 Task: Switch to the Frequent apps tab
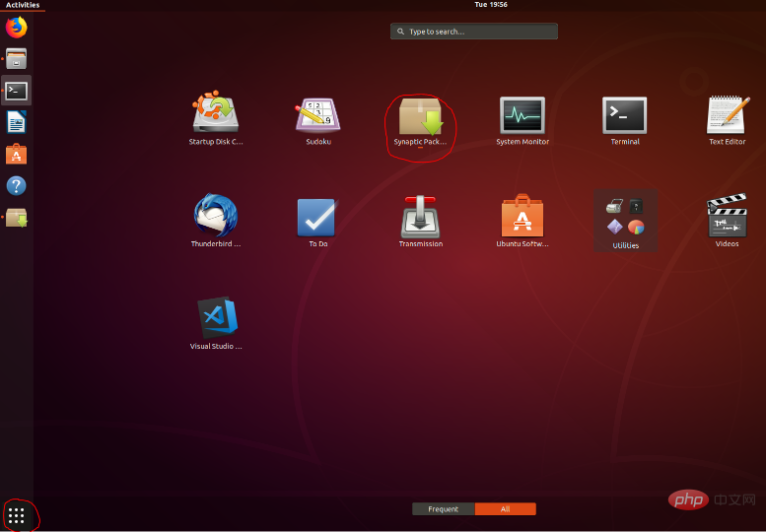(443, 509)
